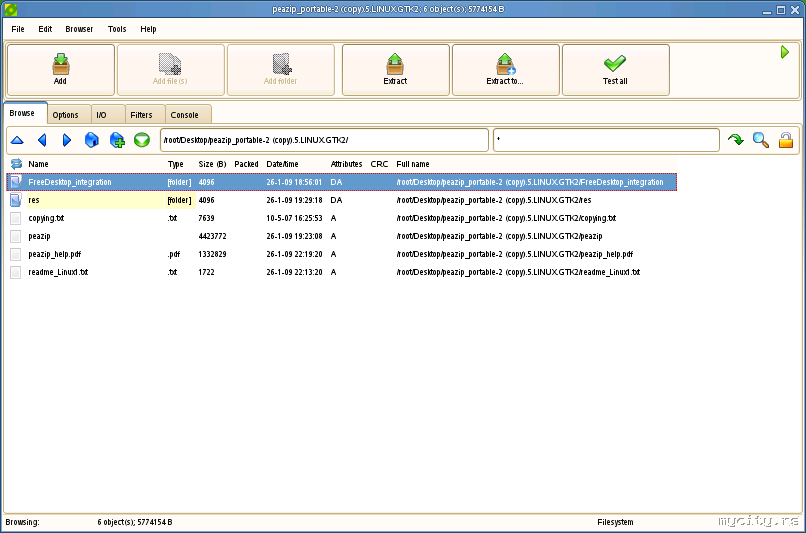The width and height of the screenshot is (806, 533).
Task: Switch to the Console tab
Action: click(x=185, y=115)
